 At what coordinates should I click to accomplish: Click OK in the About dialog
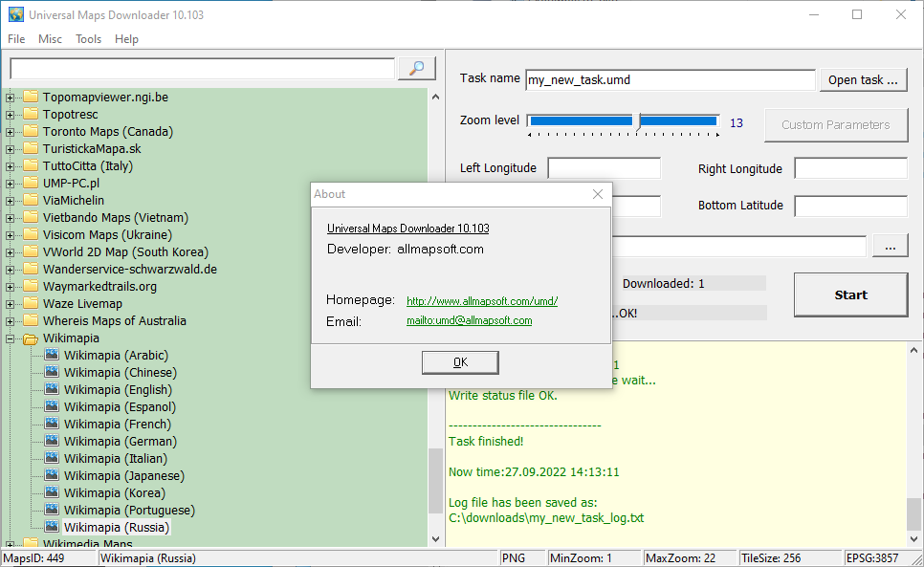pyautogui.click(x=460, y=362)
